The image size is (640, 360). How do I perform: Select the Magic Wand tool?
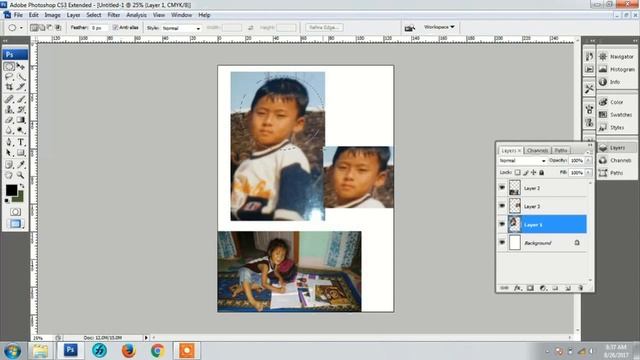pos(21,76)
